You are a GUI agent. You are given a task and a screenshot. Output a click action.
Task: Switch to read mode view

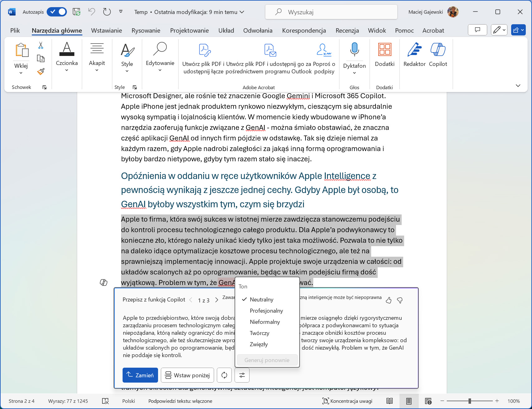coord(390,401)
